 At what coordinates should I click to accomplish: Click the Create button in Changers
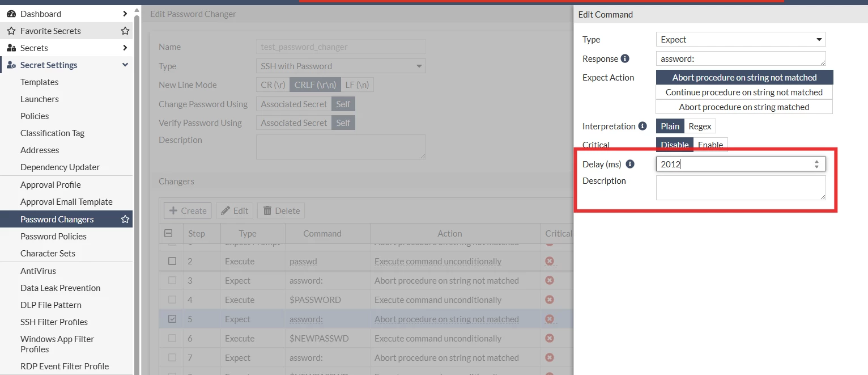point(188,210)
